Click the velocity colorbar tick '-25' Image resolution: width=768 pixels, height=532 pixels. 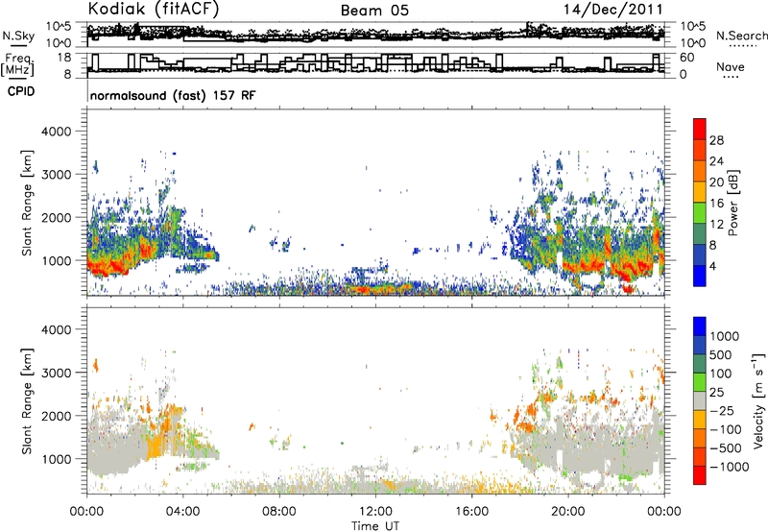[722, 411]
